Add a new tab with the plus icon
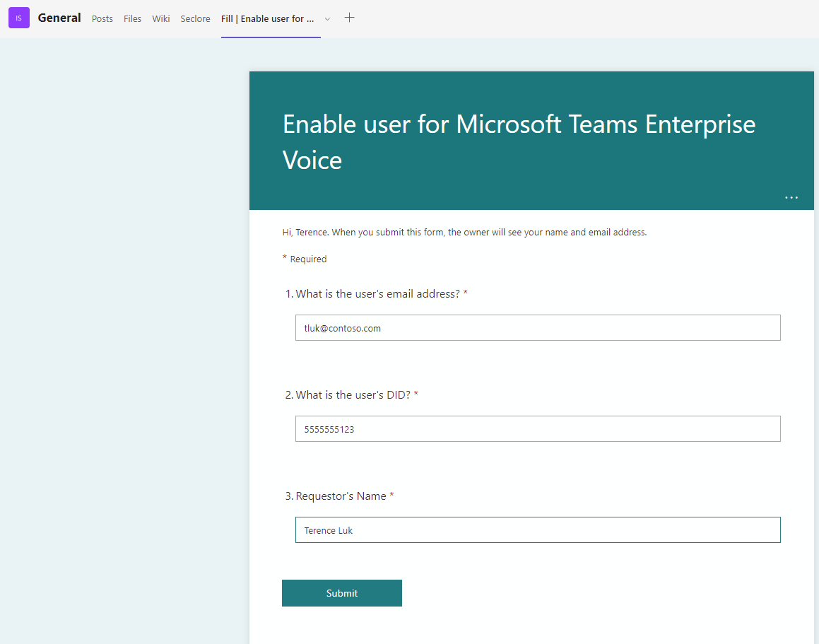Viewport: 819px width, 644px height. [349, 18]
